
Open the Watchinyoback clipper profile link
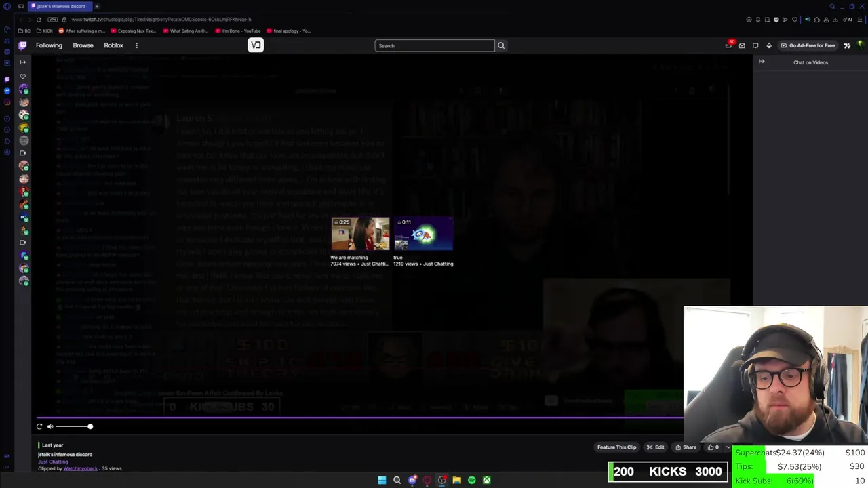click(81, 468)
